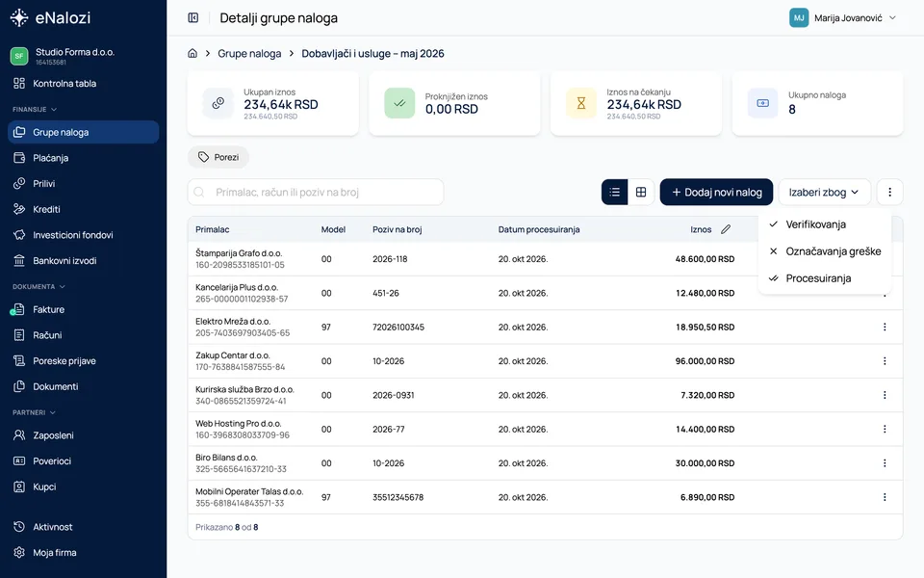This screenshot has height=578, width=924.
Task: Click the edit pencil next to Iznos
Action: click(x=726, y=229)
